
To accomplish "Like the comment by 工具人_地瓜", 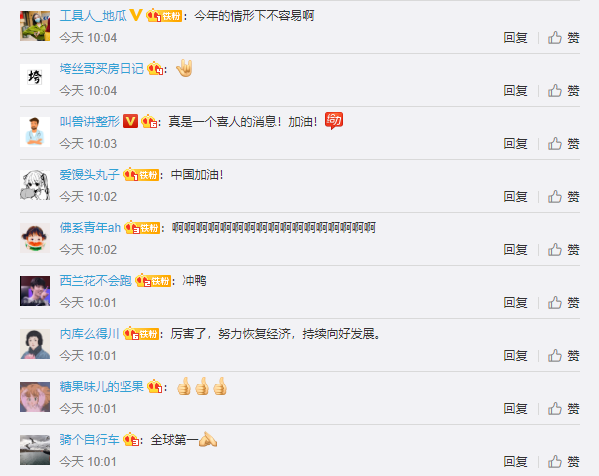I will click(563, 38).
